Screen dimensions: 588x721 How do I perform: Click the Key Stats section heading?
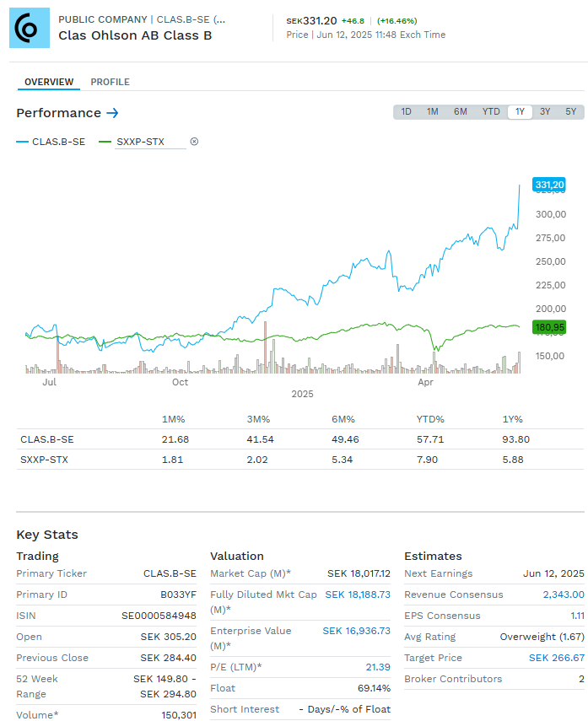[47, 535]
